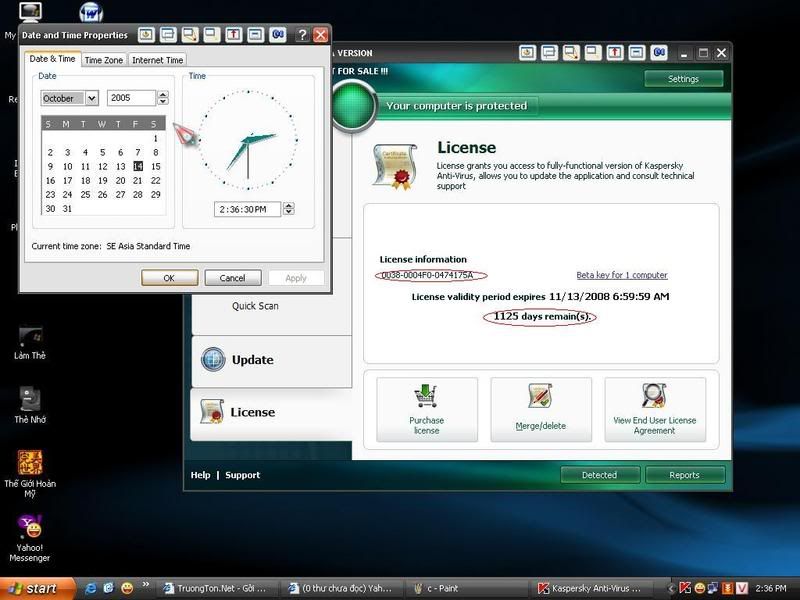Switch to the "c - Paint" taskbar window
The height and width of the screenshot is (600, 800).
[x=468, y=588]
